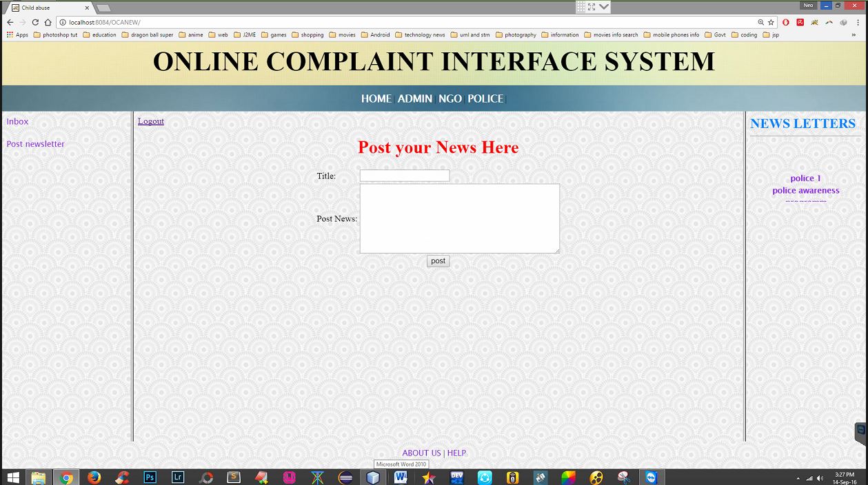Launch Photoshop from the taskbar

tap(150, 477)
